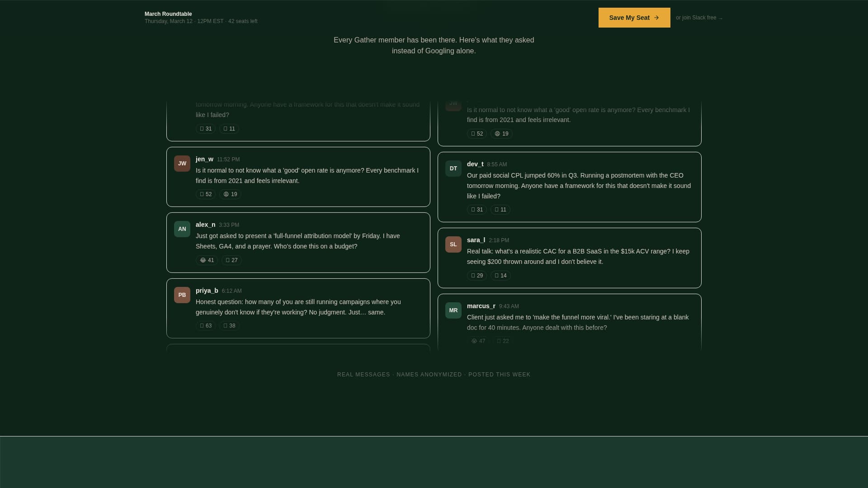Toggle the 14 reaction under sara_l's post

(x=500, y=276)
